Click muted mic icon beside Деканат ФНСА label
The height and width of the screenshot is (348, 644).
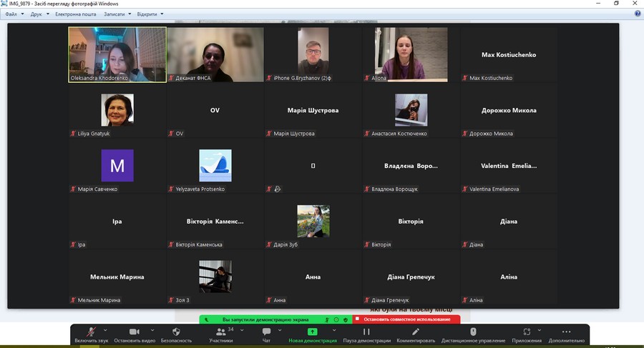coord(171,78)
